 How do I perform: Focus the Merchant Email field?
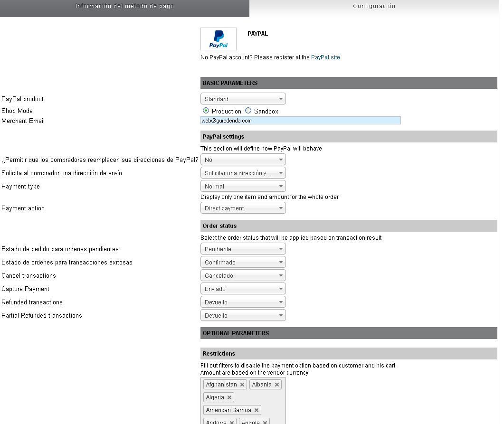coord(301,121)
